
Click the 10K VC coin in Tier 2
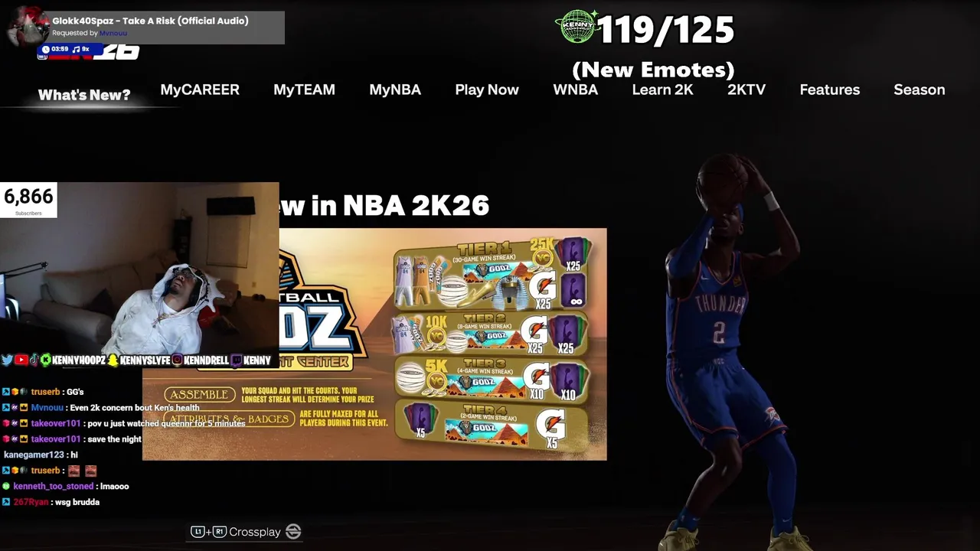(x=436, y=336)
